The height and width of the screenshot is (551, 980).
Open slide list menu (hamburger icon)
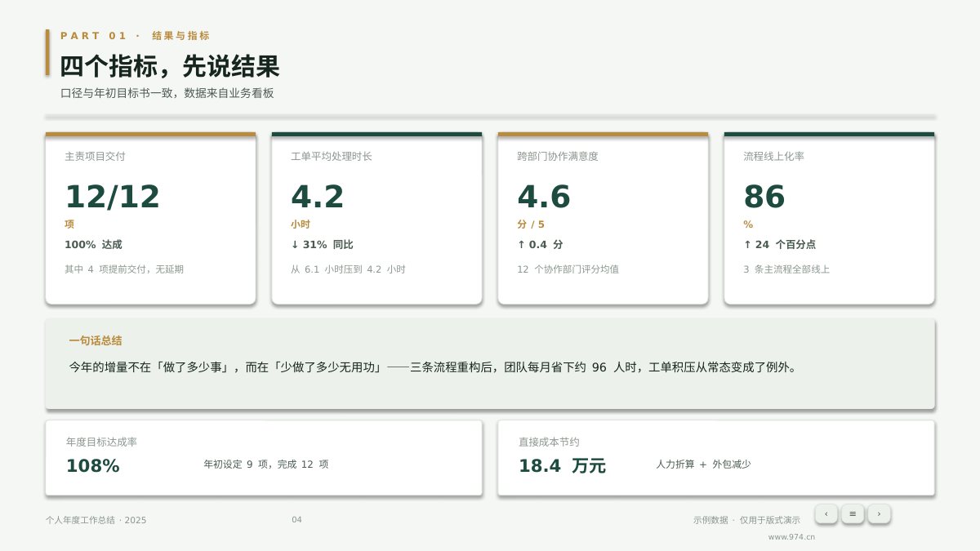click(853, 513)
